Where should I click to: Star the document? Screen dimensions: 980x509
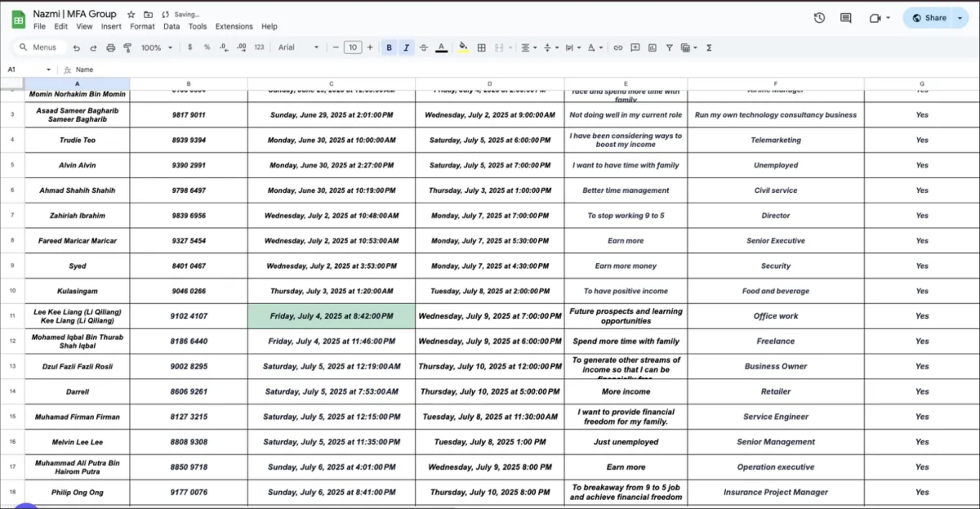pyautogui.click(x=131, y=15)
